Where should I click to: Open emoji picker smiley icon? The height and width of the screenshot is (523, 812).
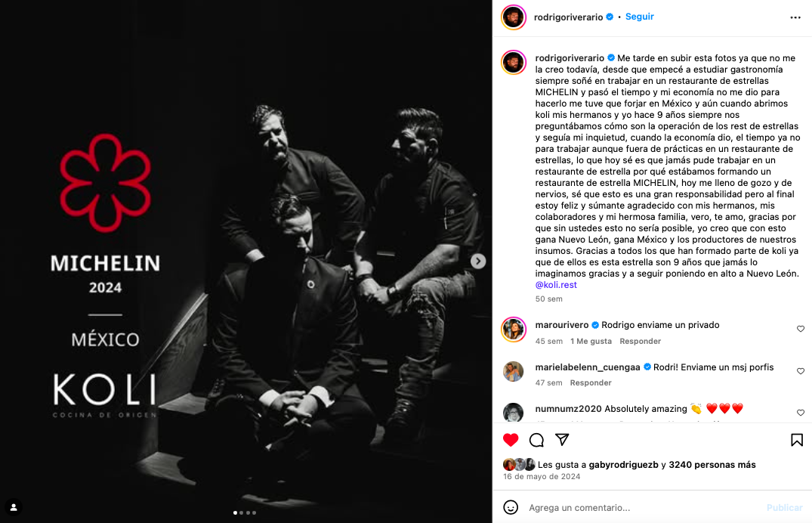coord(511,507)
